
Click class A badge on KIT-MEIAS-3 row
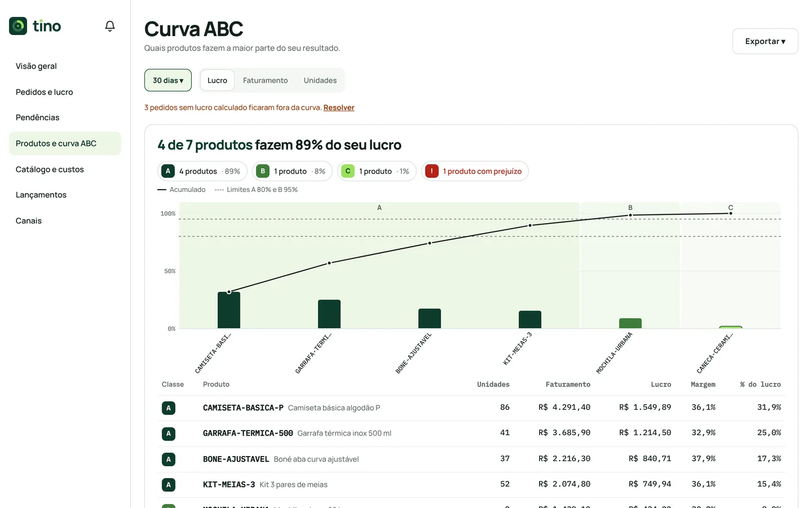(169, 485)
